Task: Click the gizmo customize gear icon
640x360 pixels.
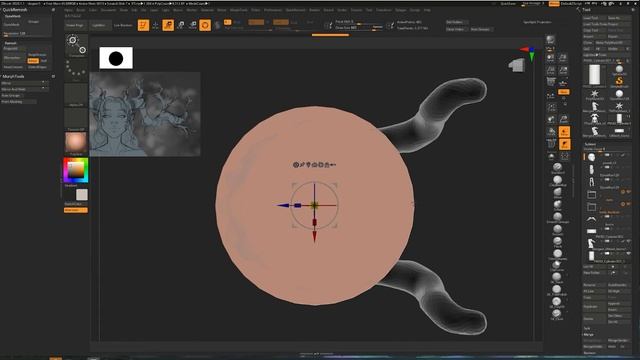Action: [x=296, y=165]
